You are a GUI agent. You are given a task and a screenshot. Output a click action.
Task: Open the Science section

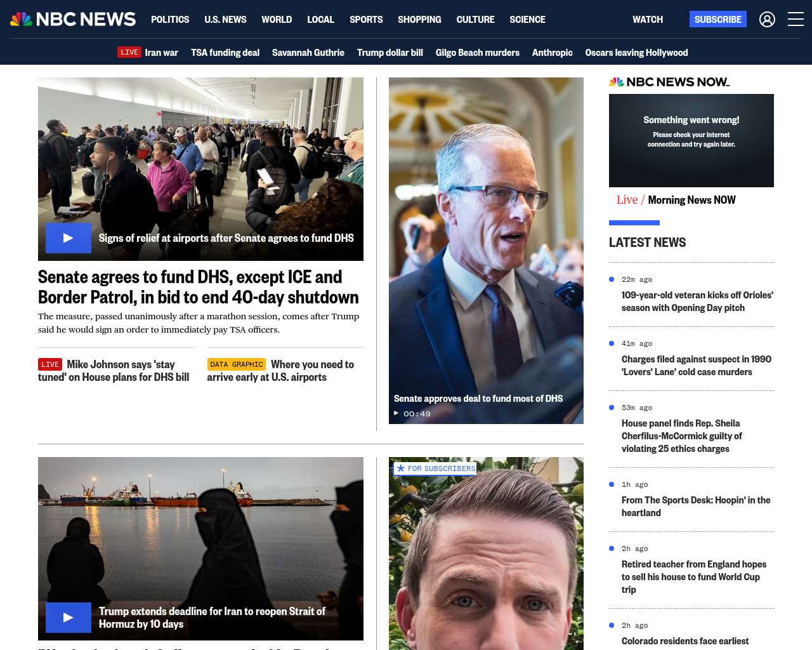[x=527, y=20]
